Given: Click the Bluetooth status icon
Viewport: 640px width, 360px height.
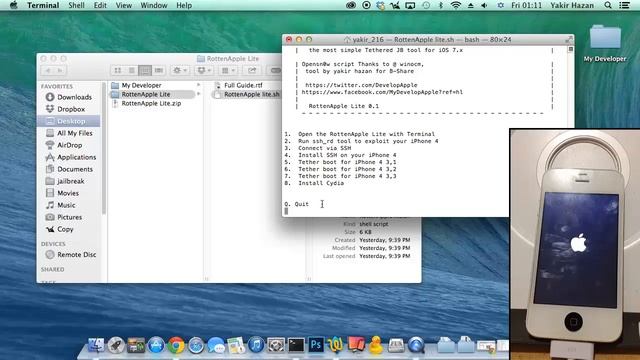Looking at the screenshot, I should [441, 5].
